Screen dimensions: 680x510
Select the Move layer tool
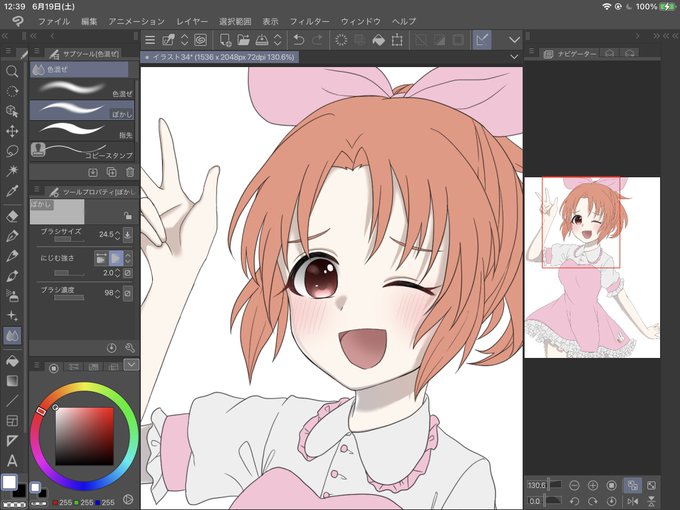(12, 131)
